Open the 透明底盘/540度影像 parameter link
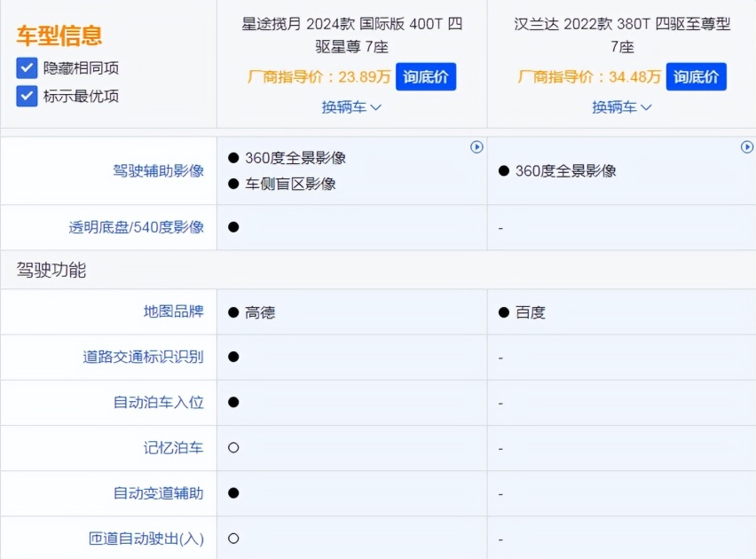Viewport: 756px width, 559px height. [x=136, y=227]
